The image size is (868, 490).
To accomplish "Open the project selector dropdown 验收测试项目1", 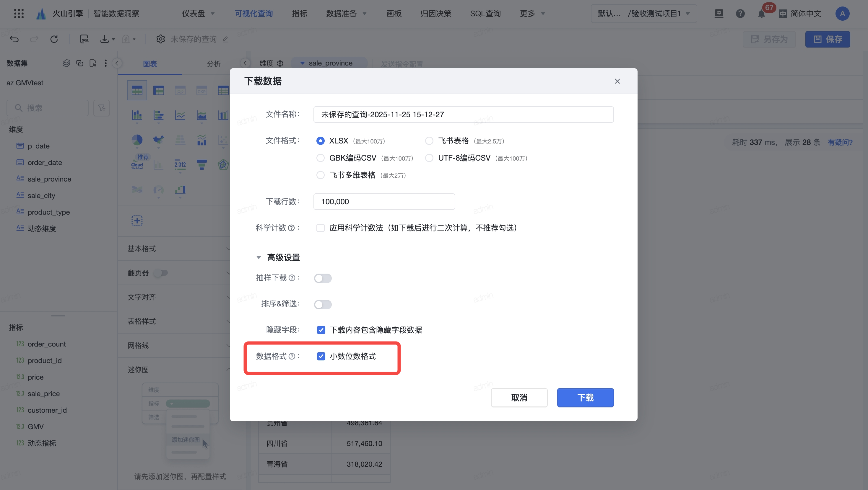I will 643,14.
